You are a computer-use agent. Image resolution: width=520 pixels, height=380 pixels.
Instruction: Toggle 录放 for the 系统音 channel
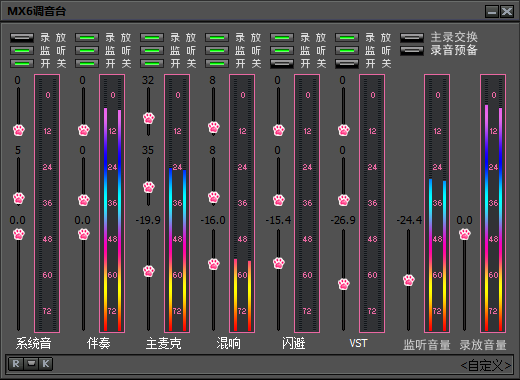click(x=22, y=38)
